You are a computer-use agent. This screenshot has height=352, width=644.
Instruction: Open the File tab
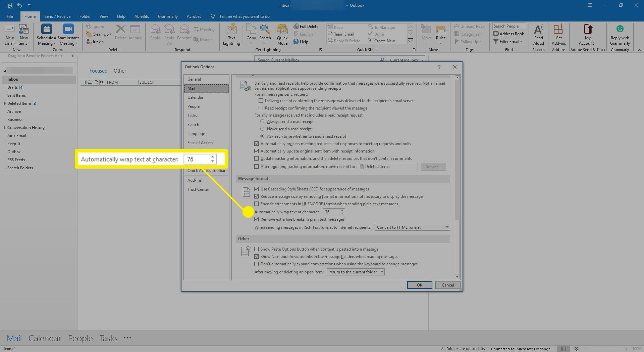click(x=10, y=16)
